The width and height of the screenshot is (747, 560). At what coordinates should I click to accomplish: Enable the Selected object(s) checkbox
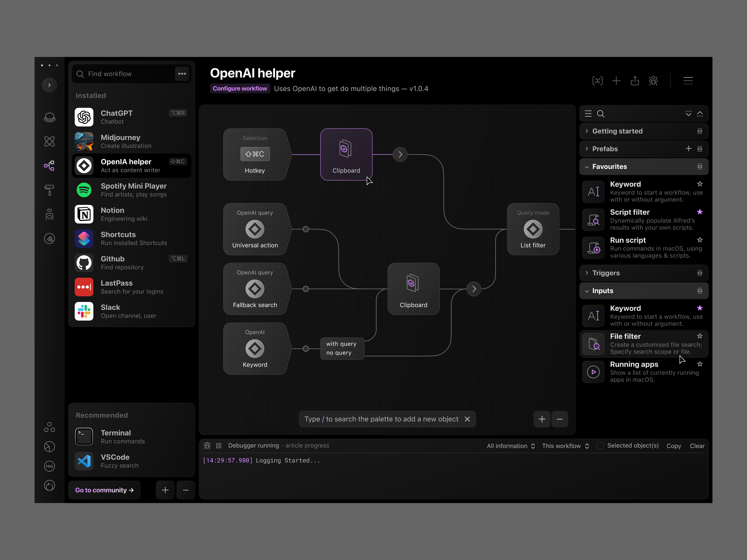[600, 446]
